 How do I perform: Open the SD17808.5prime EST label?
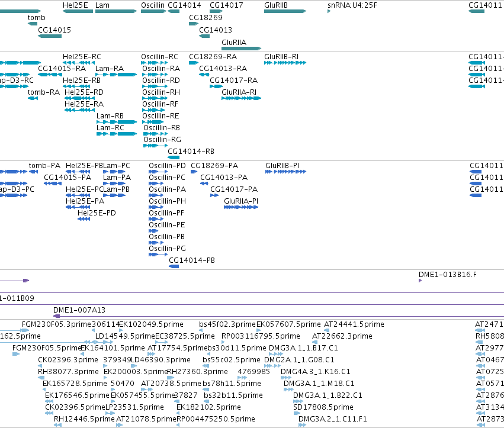pyautogui.click(x=323, y=407)
